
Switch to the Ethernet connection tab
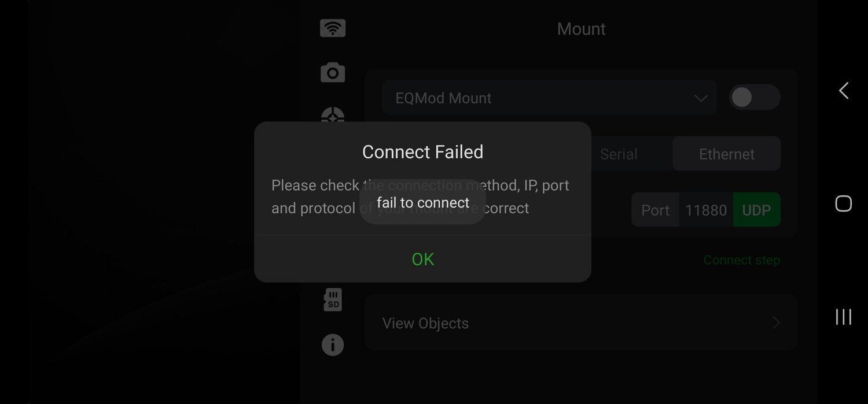coord(726,154)
